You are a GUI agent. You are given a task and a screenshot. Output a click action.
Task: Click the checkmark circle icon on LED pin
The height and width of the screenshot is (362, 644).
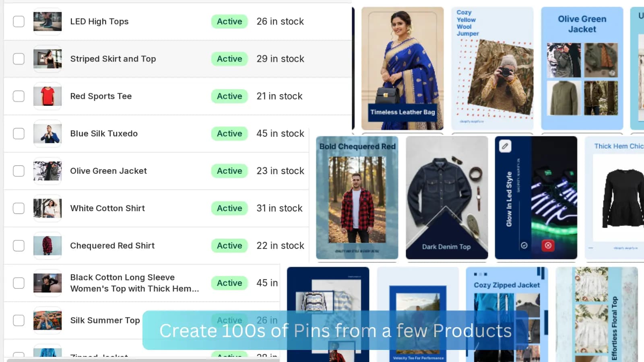coord(524,245)
